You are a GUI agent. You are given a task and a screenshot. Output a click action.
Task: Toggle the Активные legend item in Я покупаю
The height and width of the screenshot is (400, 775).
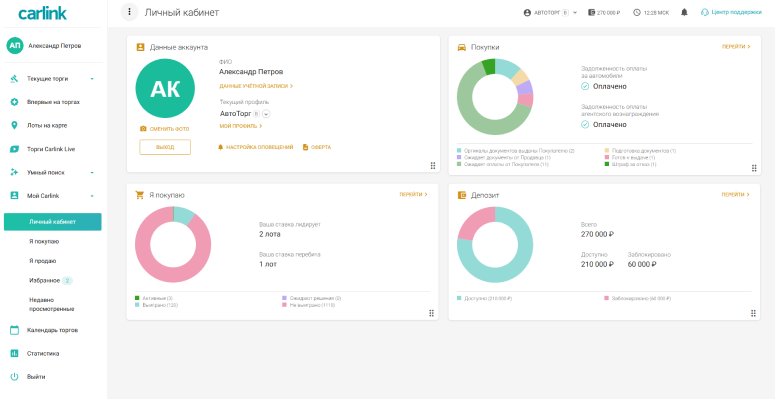pyautogui.click(x=154, y=298)
